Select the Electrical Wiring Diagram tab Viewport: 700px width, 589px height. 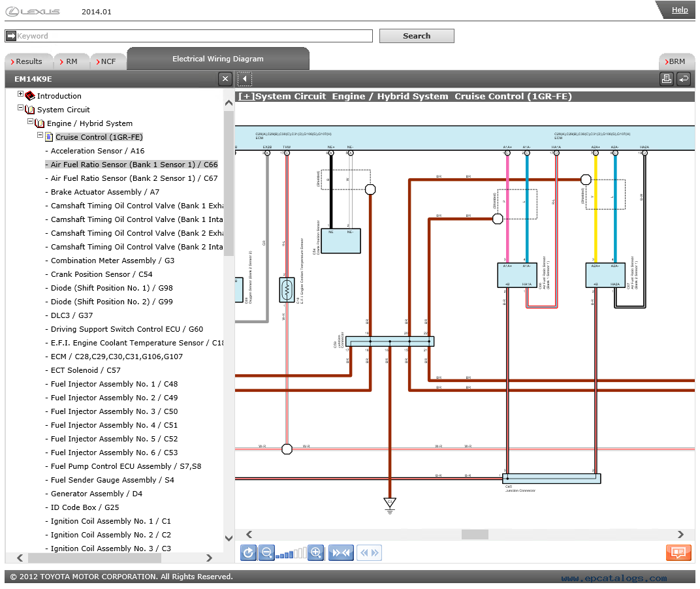coord(218,59)
